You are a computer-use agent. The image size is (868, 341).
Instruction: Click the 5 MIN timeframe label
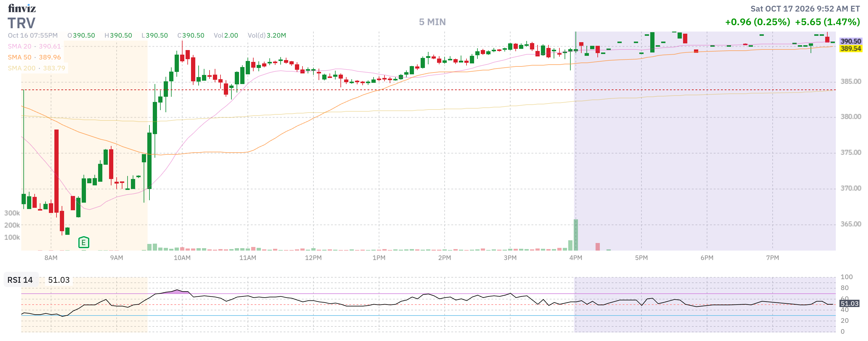(x=432, y=22)
